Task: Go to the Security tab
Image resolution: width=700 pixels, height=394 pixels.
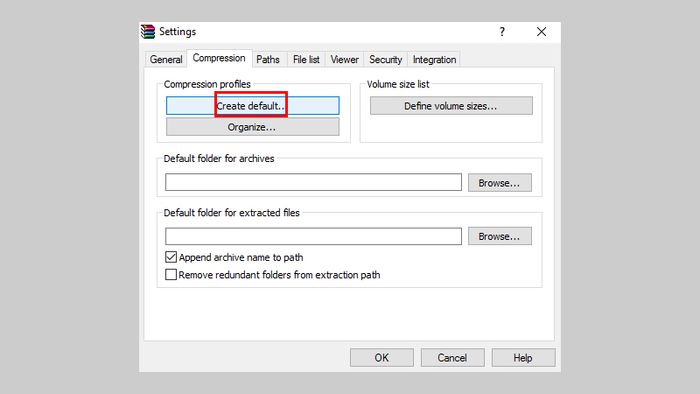Action: tap(385, 59)
